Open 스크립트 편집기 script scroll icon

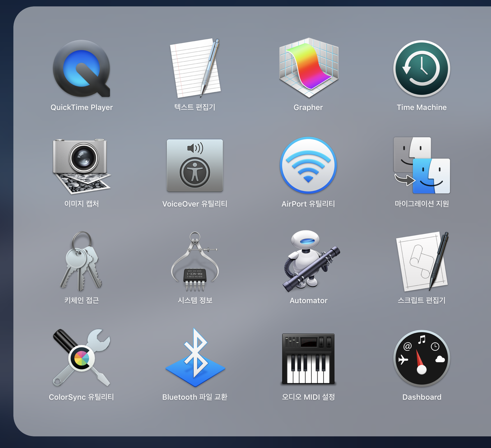pos(422,261)
